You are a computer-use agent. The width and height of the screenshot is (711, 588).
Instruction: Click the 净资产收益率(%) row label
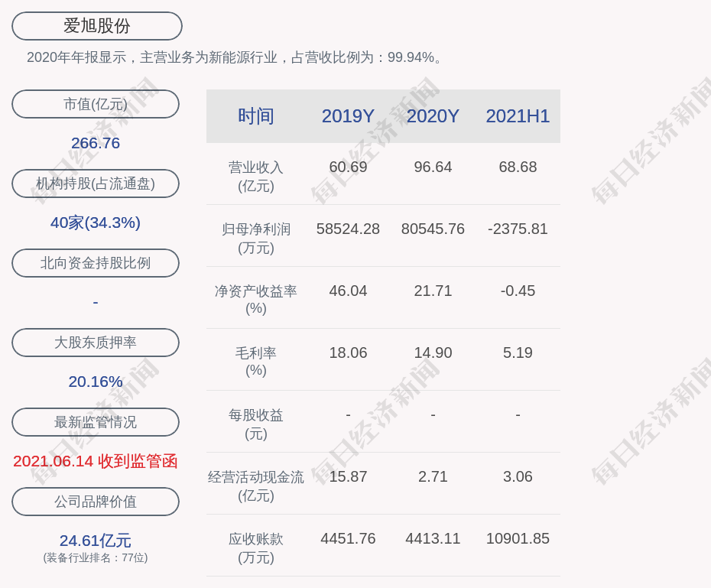[x=256, y=300]
